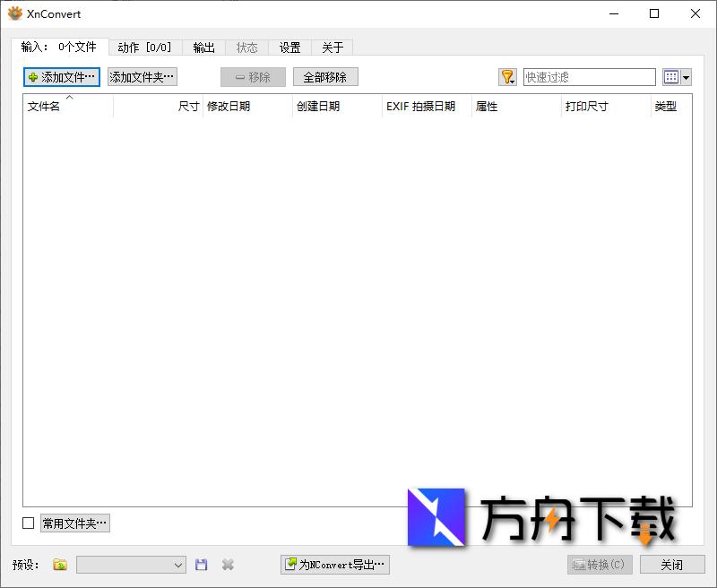Open the 关于 tab
This screenshot has width=717, height=588.
coord(333,48)
